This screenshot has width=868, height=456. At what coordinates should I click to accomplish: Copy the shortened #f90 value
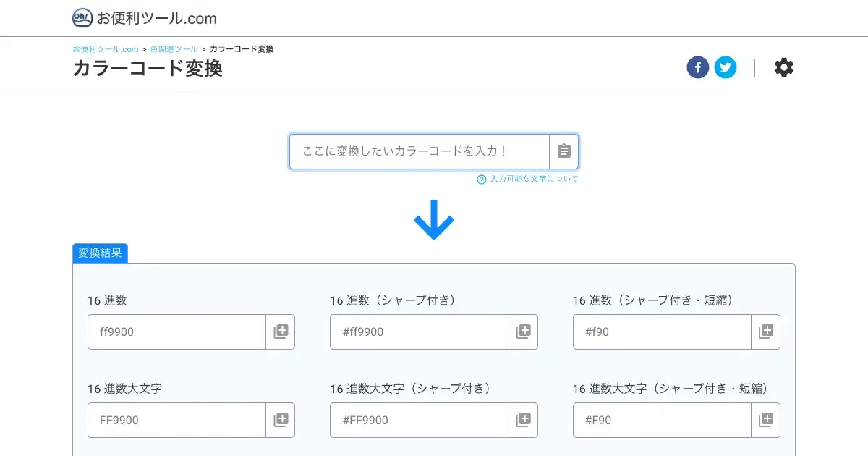point(765,332)
